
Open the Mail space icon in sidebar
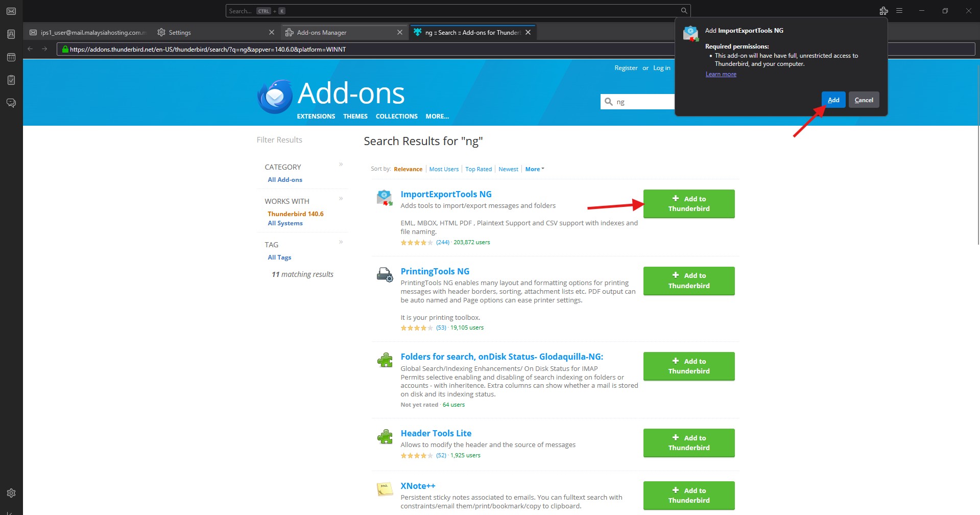click(x=11, y=11)
